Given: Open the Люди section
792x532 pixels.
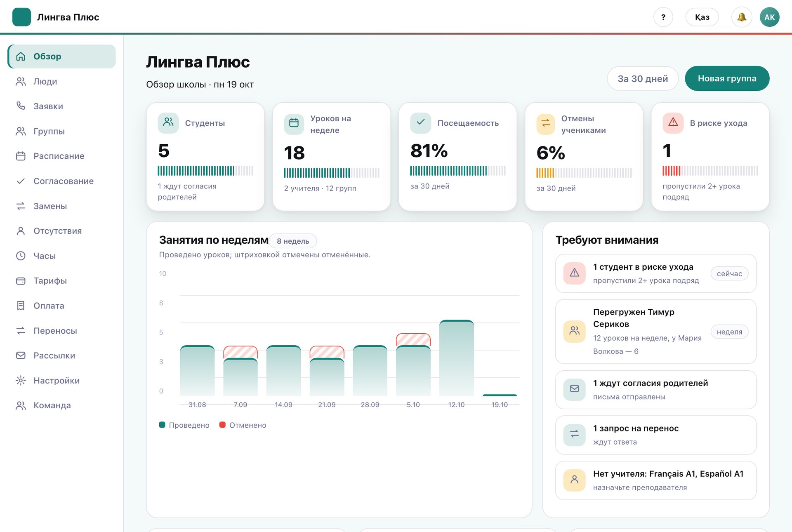Looking at the screenshot, I should tap(61, 81).
